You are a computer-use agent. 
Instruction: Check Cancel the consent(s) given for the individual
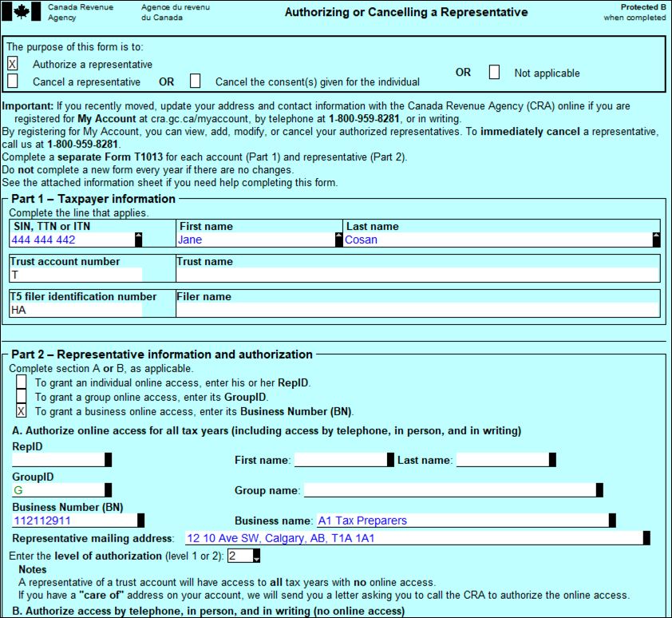pos(195,81)
